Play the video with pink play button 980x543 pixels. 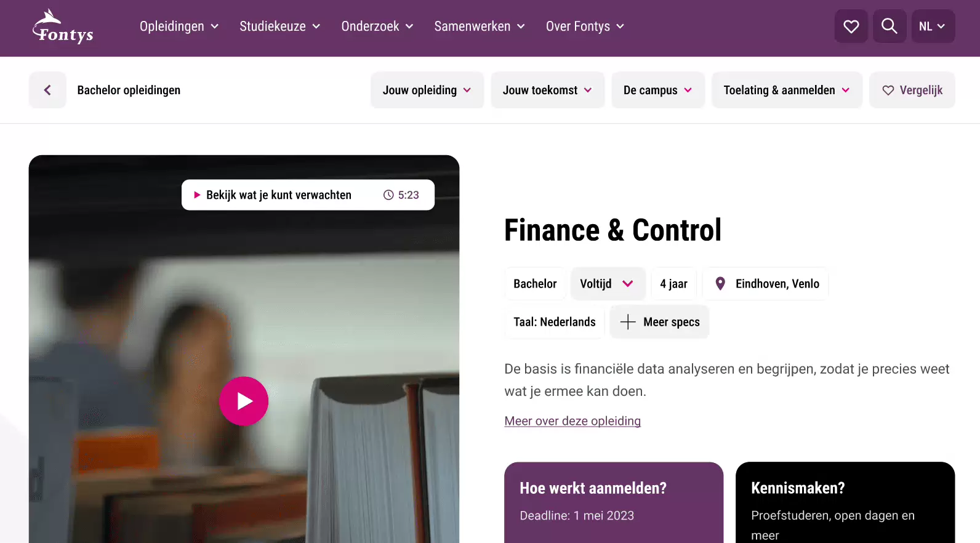[x=244, y=401]
